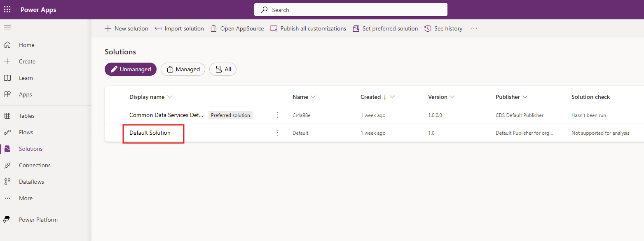Click the Preferred solution badge
Image resolution: width=644 pixels, height=241 pixels.
coord(230,115)
